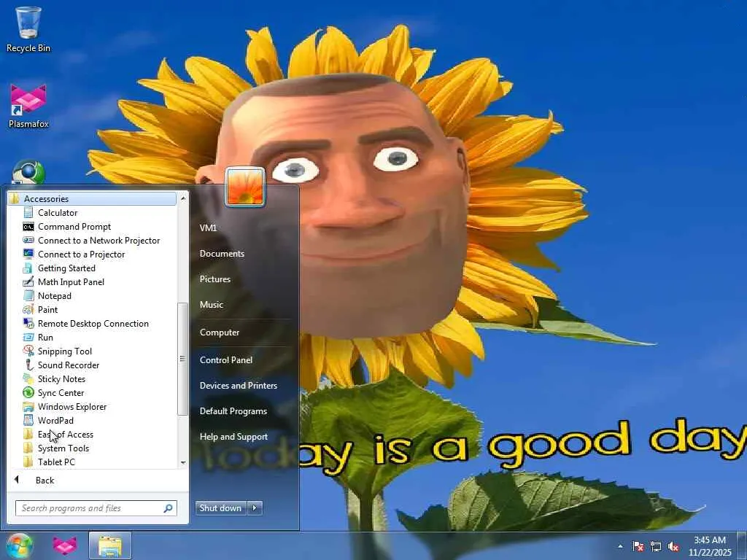This screenshot has width=747, height=560.
Task: Open the Shut down options arrow
Action: coord(255,508)
